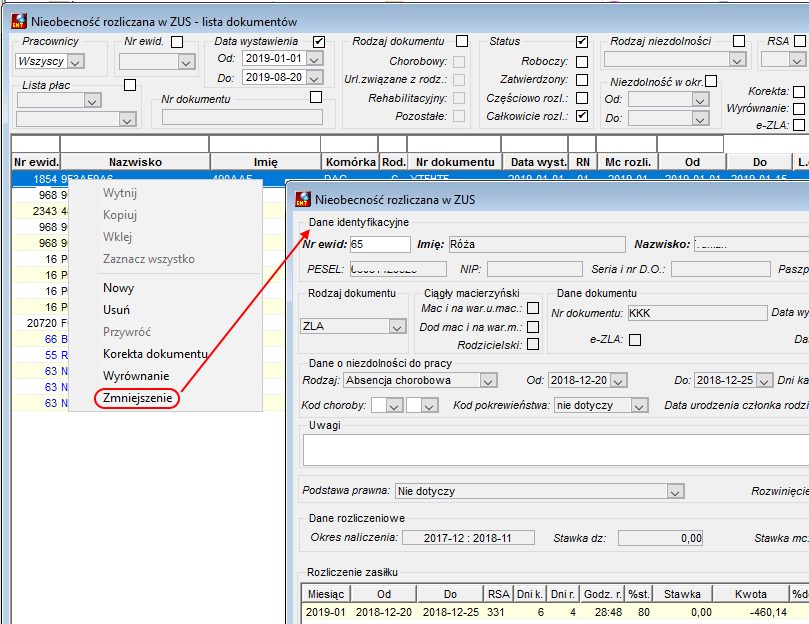Click the Nr dokumentu field containing KKK

coord(698,313)
